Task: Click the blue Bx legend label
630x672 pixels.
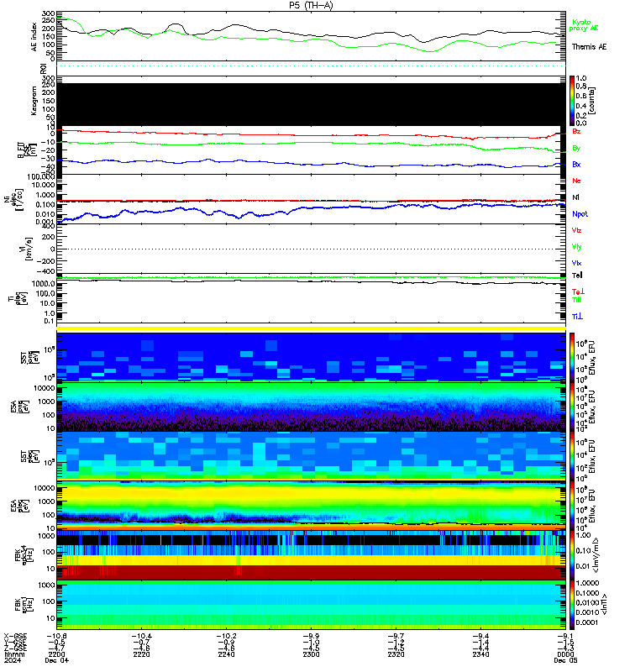Action: click(576, 164)
